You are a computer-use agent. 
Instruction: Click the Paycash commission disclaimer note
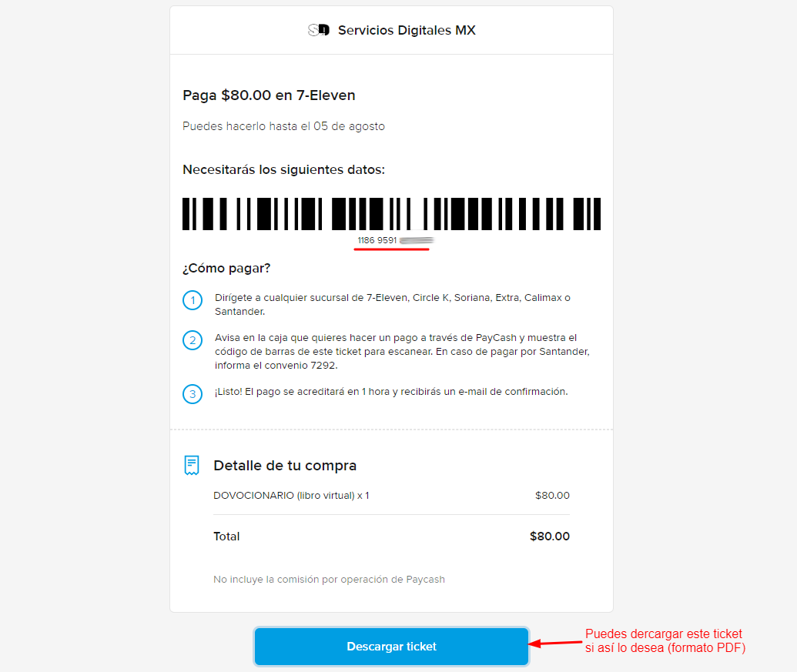(329, 580)
